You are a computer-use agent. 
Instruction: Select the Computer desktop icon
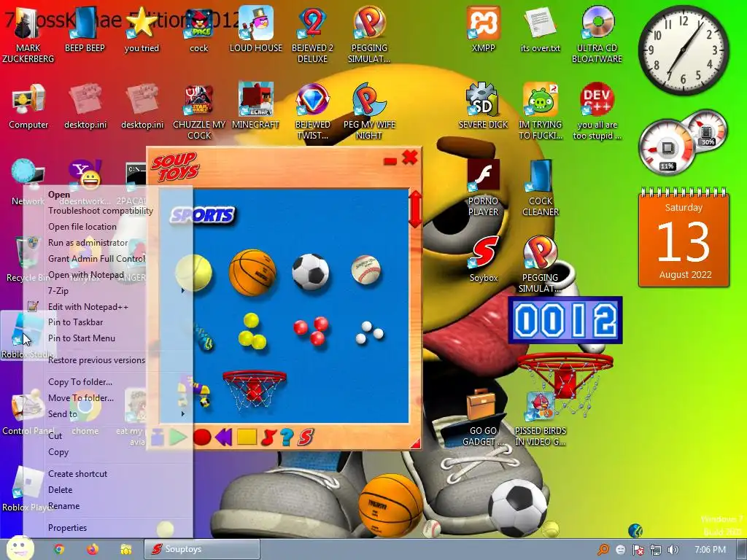point(28,106)
